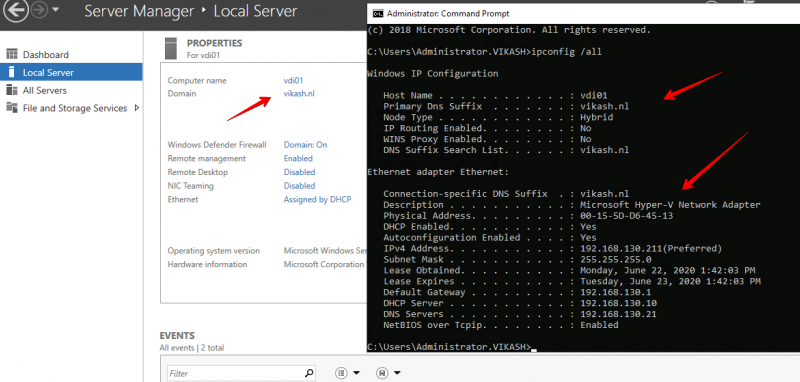
Task: Open the save query dropdown icon
Action: [x=388, y=373]
